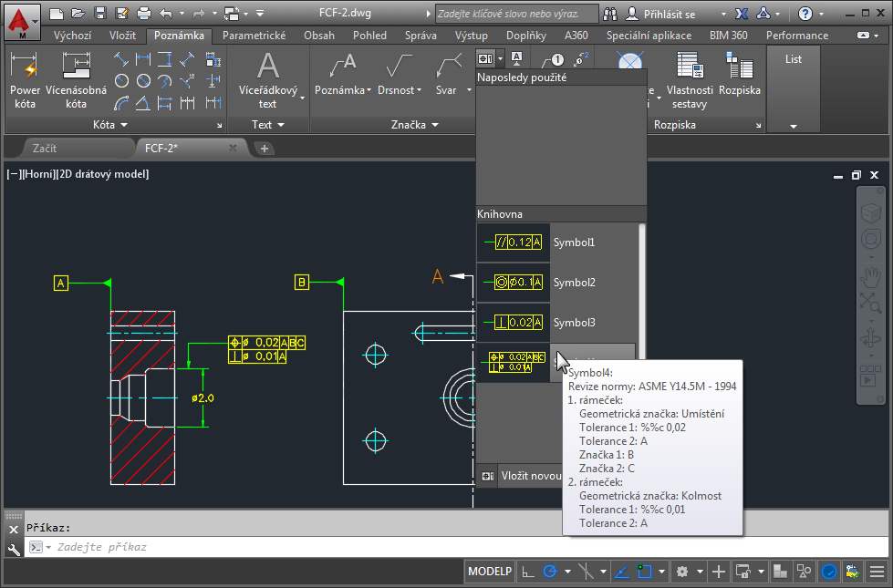Expand the Značka panel dropdown

tap(435, 125)
